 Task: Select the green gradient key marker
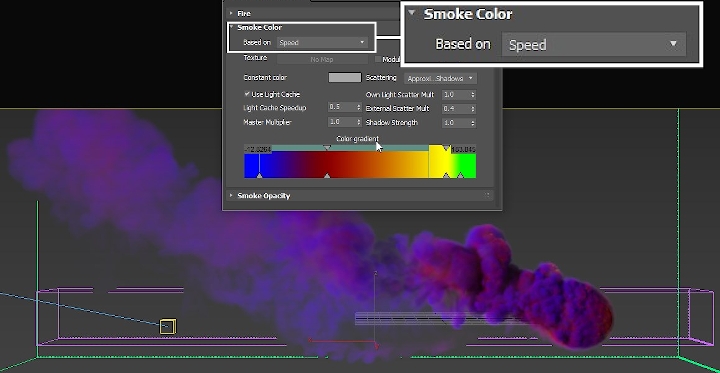pos(461,175)
